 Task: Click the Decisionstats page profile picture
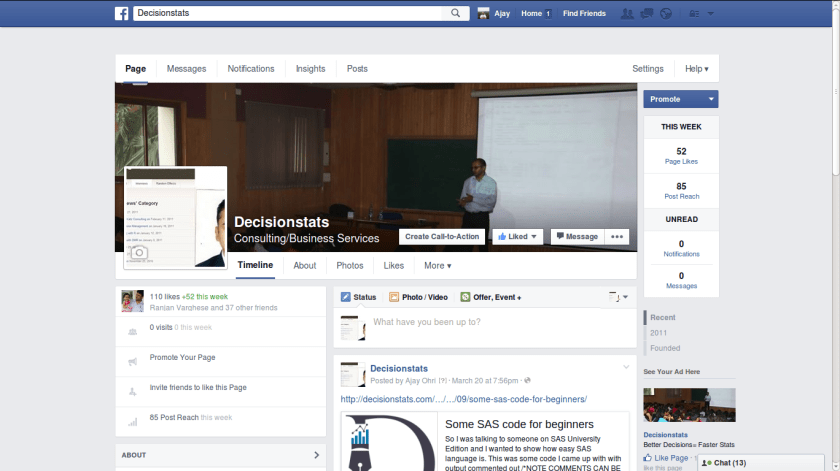(175, 217)
